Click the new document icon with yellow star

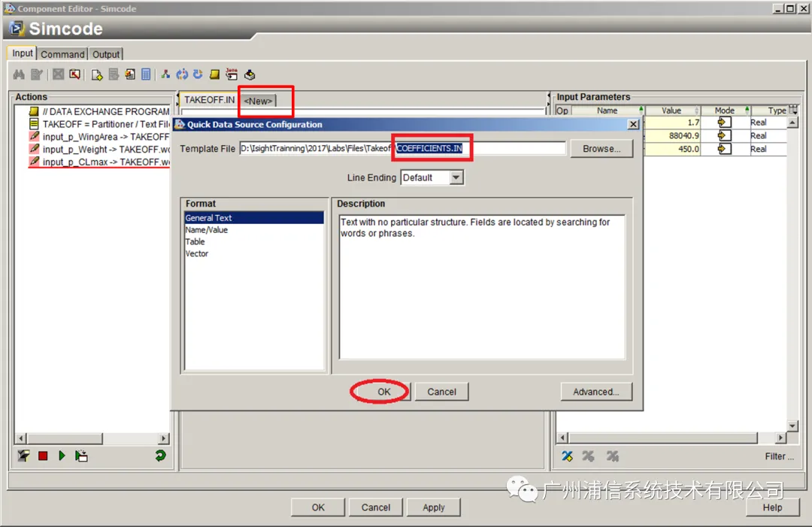[x=97, y=74]
